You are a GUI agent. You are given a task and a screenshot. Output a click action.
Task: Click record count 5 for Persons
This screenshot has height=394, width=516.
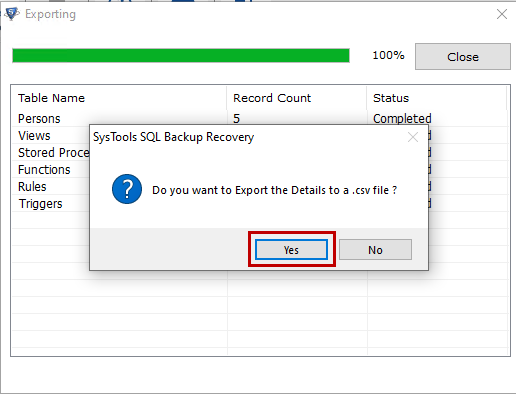[x=236, y=119]
